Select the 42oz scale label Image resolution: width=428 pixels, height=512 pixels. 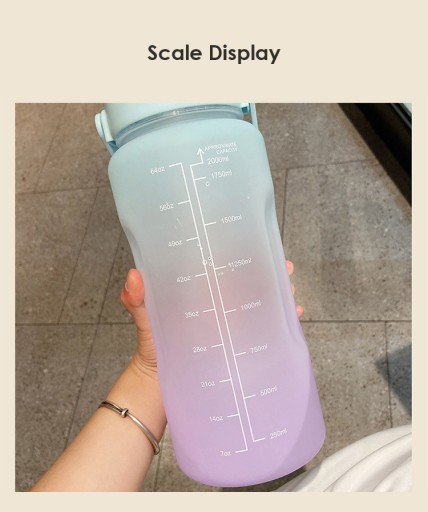coord(184,279)
